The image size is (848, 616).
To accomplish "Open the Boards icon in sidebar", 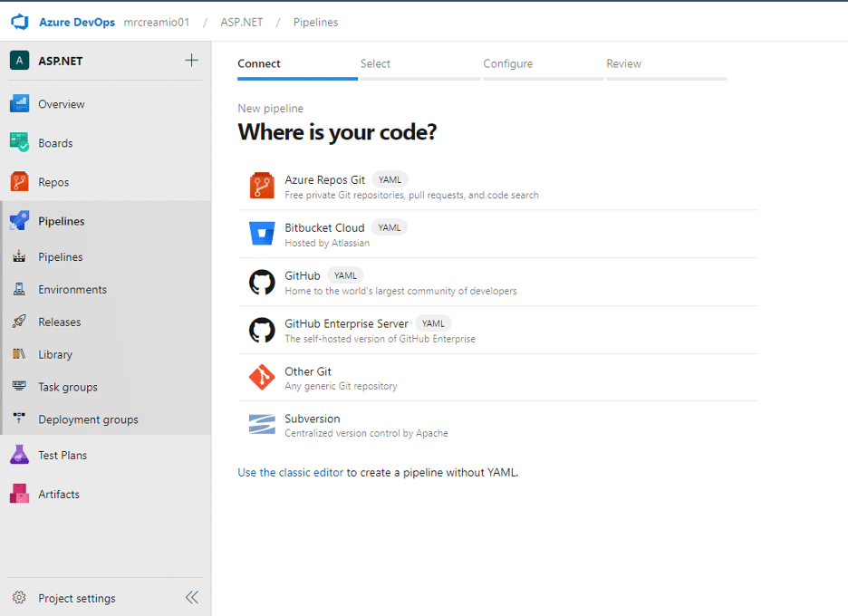I will coord(19,143).
